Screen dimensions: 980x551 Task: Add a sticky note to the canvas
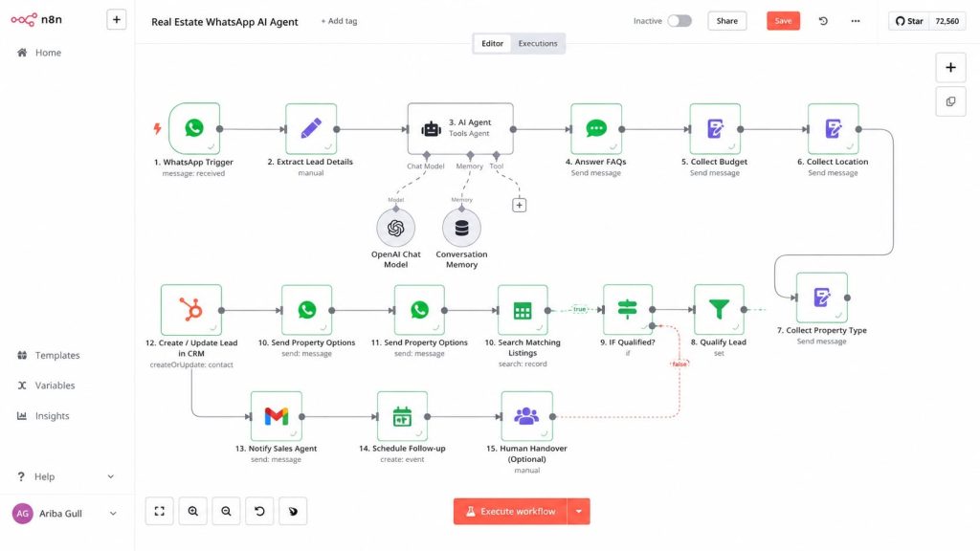pos(950,101)
